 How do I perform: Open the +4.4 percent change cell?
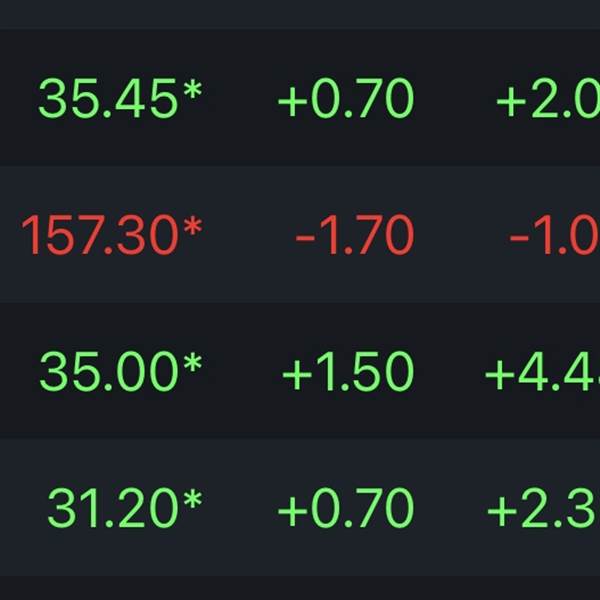point(542,372)
